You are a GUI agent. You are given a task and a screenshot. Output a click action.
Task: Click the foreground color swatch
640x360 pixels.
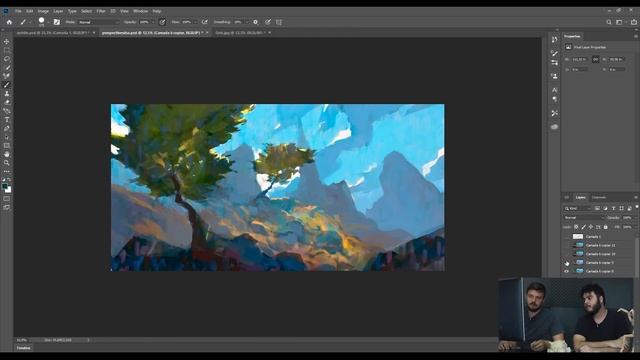click(x=4, y=186)
